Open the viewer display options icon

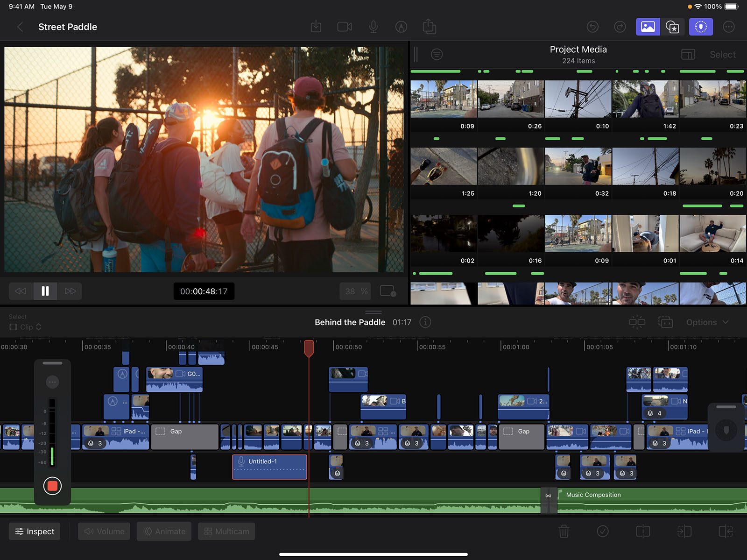tap(388, 291)
